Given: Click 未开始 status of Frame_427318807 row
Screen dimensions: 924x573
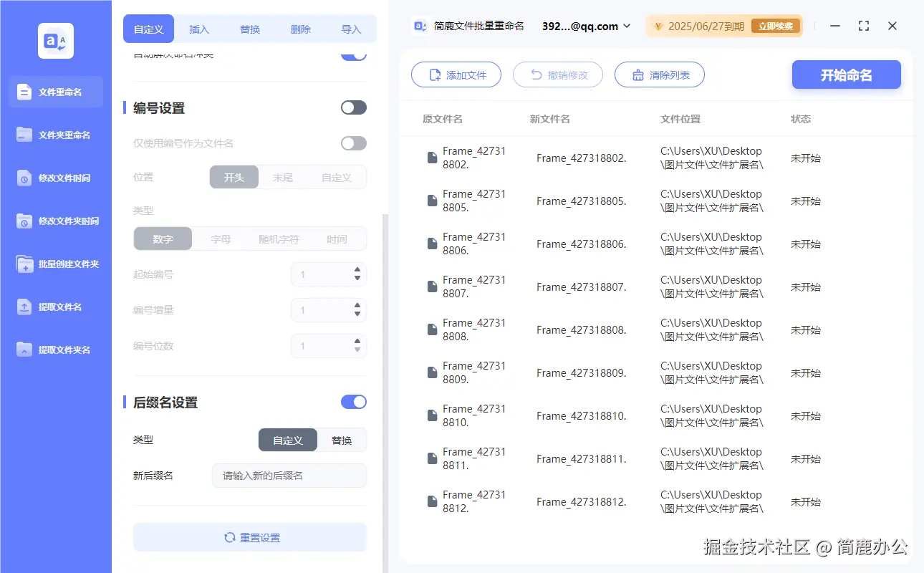Looking at the screenshot, I should point(806,287).
